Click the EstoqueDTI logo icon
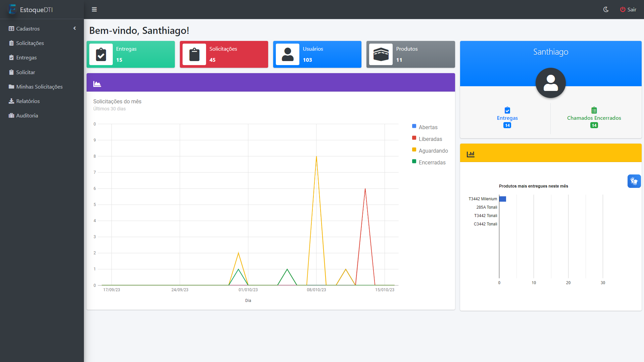644x362 pixels. pyautogui.click(x=12, y=9)
